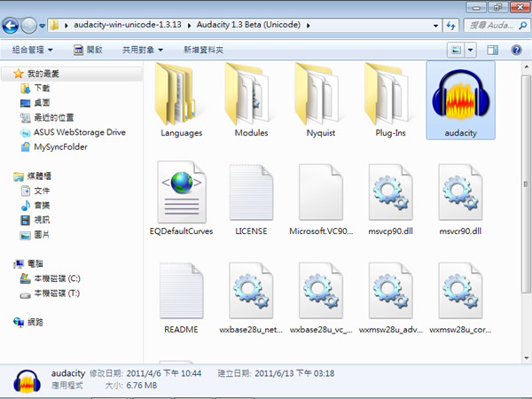Open MySyncFolder in sidebar
The height and width of the screenshot is (399, 532).
coord(54,147)
